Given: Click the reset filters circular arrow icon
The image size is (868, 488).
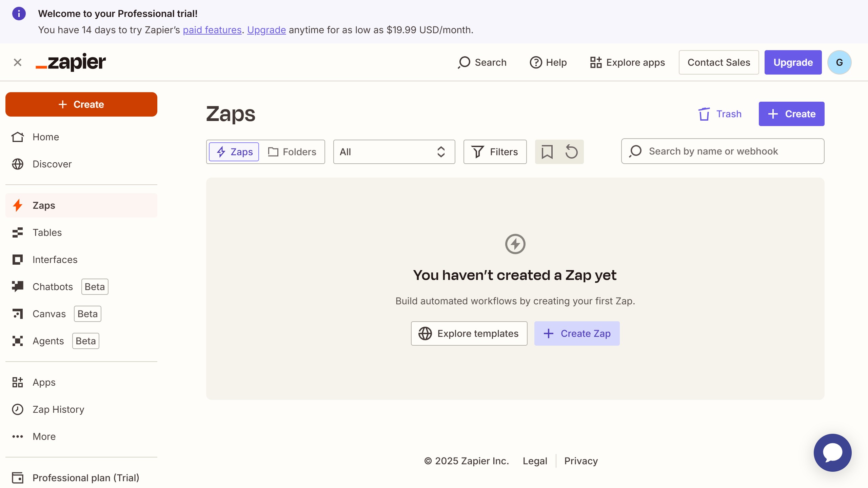Looking at the screenshot, I should (571, 152).
